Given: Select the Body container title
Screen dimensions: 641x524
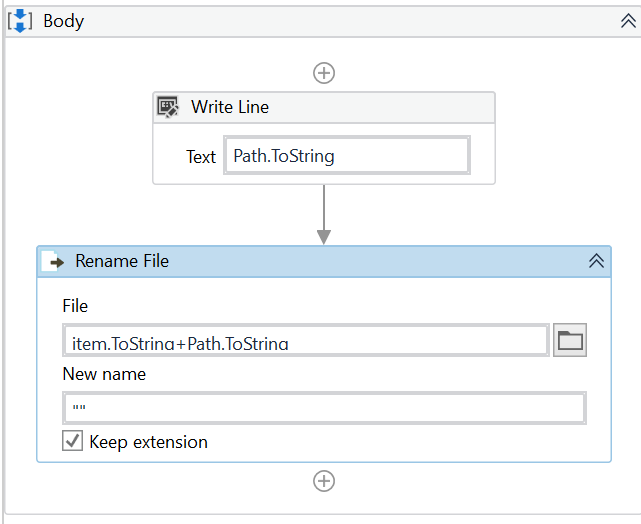Looking at the screenshot, I should (x=63, y=21).
